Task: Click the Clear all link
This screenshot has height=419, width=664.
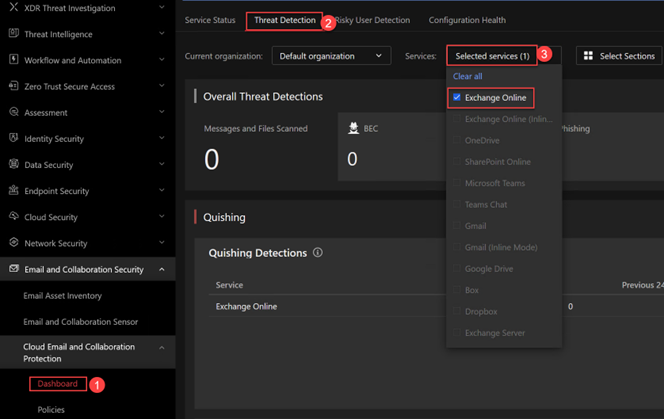Action: [468, 76]
